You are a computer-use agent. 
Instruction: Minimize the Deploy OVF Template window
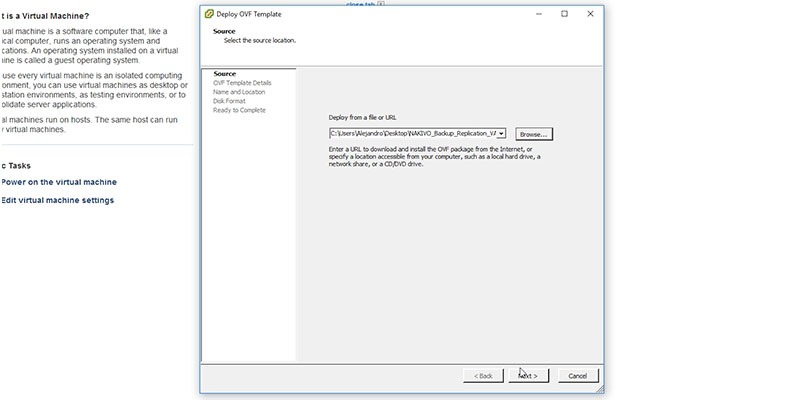(x=539, y=14)
